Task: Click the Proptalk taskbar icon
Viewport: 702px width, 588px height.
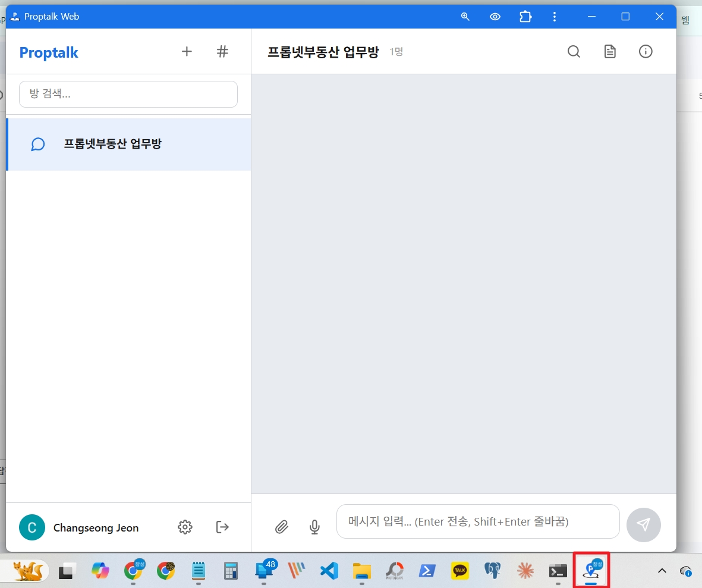Action: point(591,570)
